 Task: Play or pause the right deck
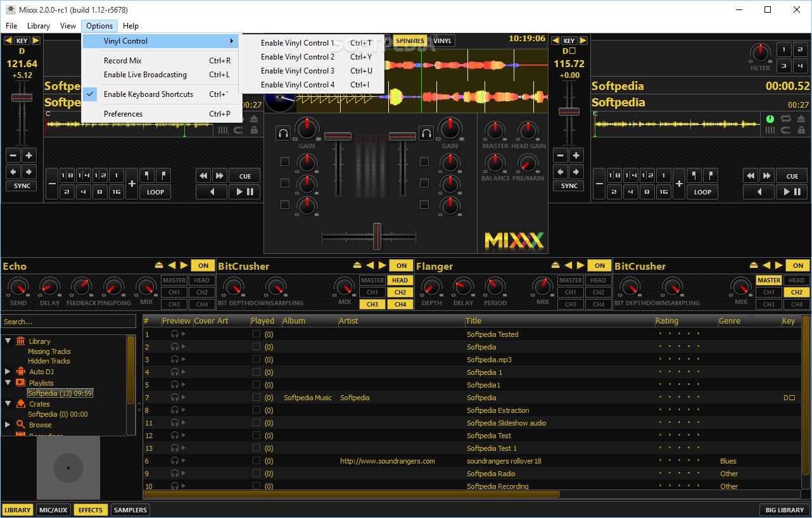point(792,192)
